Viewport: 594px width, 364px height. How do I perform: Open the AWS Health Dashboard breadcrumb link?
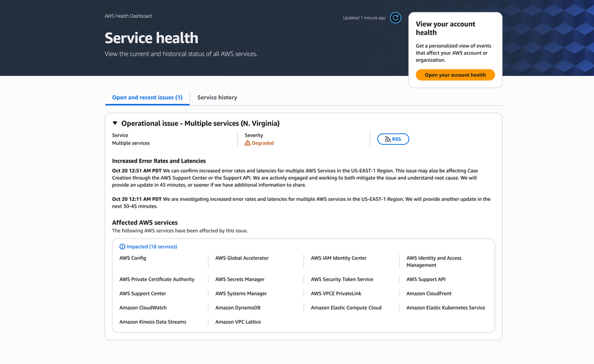(x=128, y=16)
